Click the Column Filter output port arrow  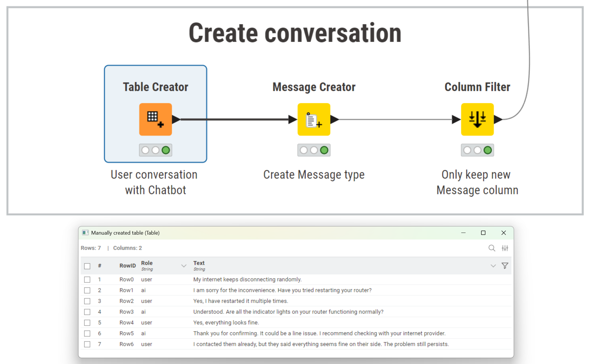coord(498,119)
